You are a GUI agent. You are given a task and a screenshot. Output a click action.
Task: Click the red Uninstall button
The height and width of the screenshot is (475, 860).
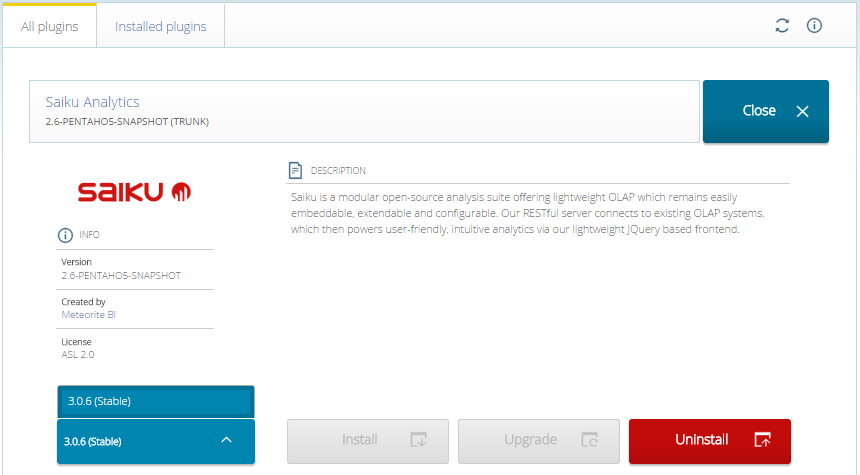pyautogui.click(x=710, y=441)
